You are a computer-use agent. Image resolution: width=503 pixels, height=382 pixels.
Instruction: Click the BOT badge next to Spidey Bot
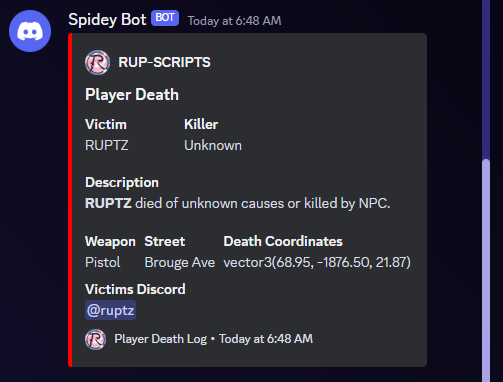[165, 18]
